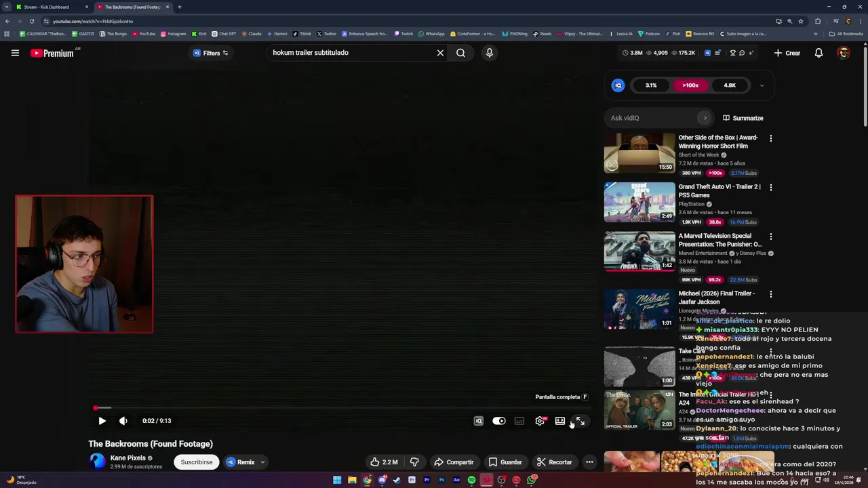Viewport: 868px width, 488px height.
Task: Click the >100x stat pill in vidIQ panel
Action: [690, 85]
